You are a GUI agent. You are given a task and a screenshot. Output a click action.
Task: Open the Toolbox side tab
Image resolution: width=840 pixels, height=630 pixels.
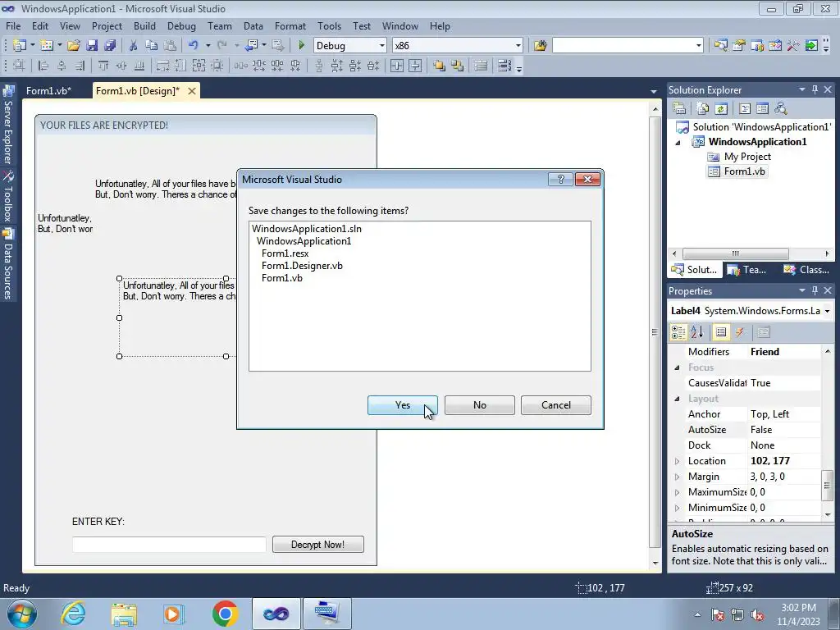pyautogui.click(x=8, y=197)
